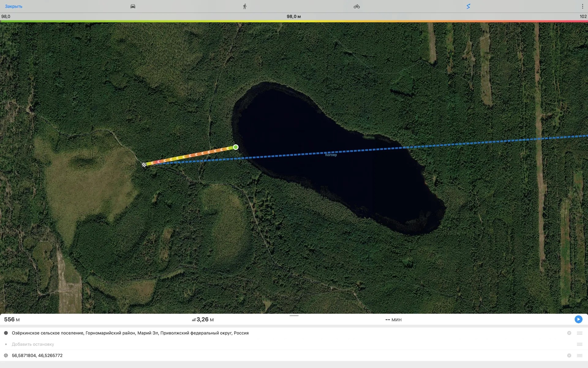Screen dimensions: 588x368
Task: Click the Когояр lake label
Action: pos(331,155)
